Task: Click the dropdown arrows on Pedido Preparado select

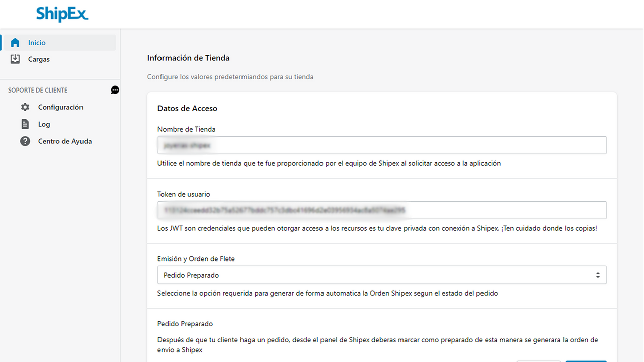Action: 598,275
